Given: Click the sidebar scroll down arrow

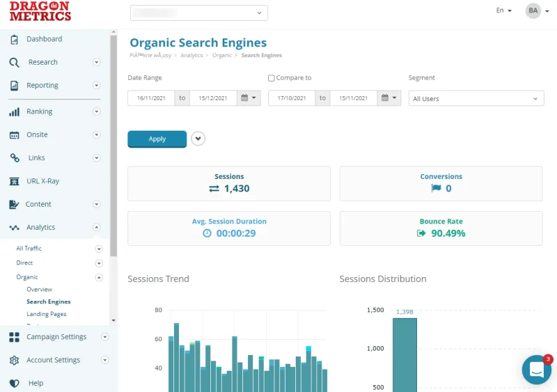Looking at the screenshot, I should click(113, 320).
